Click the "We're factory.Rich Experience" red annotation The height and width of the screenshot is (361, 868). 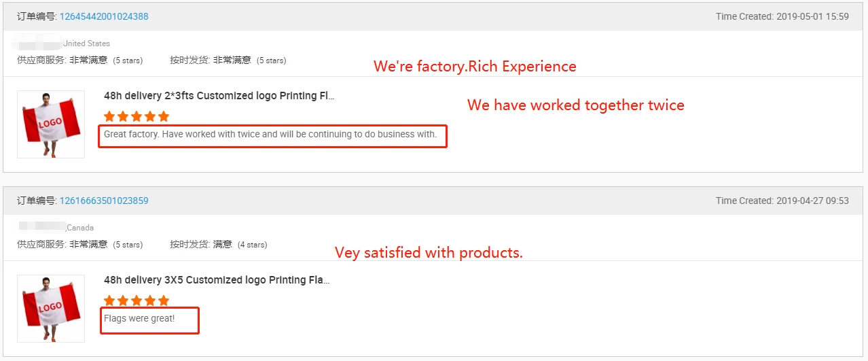[x=475, y=67]
